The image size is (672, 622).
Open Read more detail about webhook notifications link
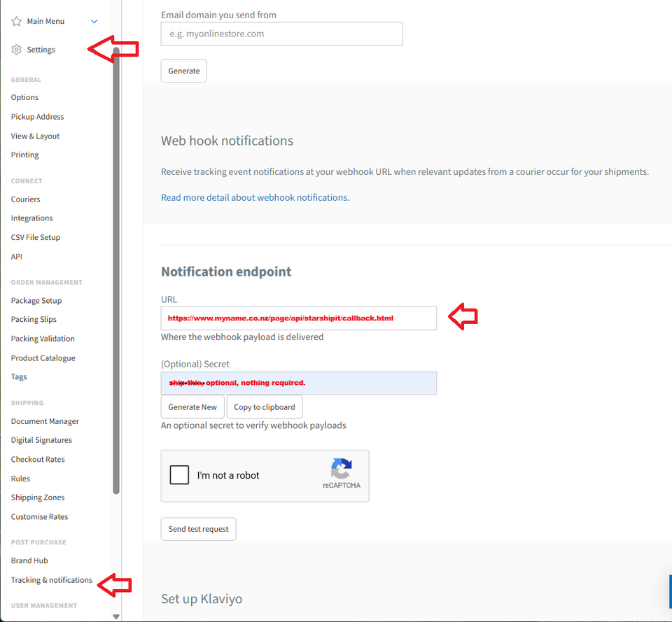pyautogui.click(x=255, y=197)
